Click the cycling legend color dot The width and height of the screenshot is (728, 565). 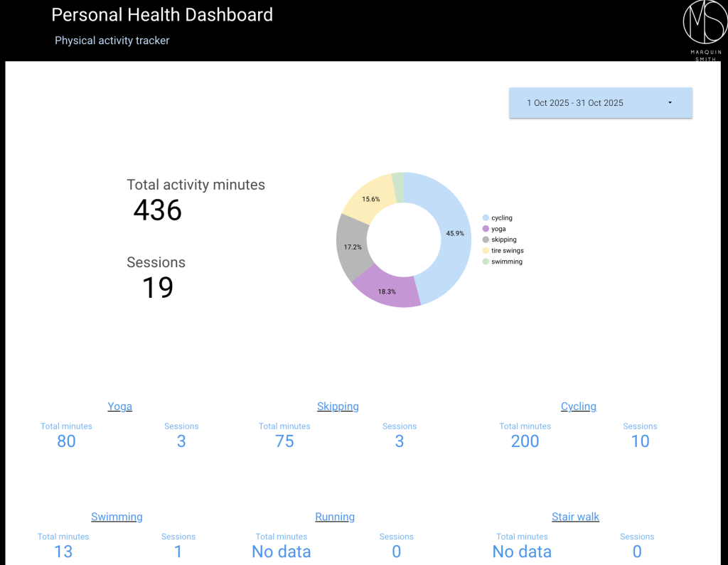click(x=486, y=218)
